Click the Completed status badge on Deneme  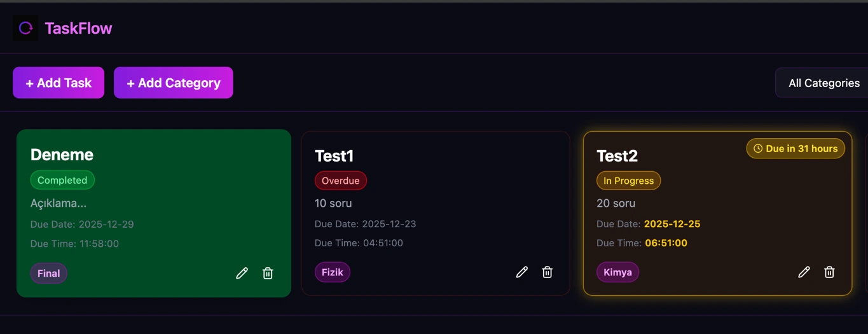[62, 180]
